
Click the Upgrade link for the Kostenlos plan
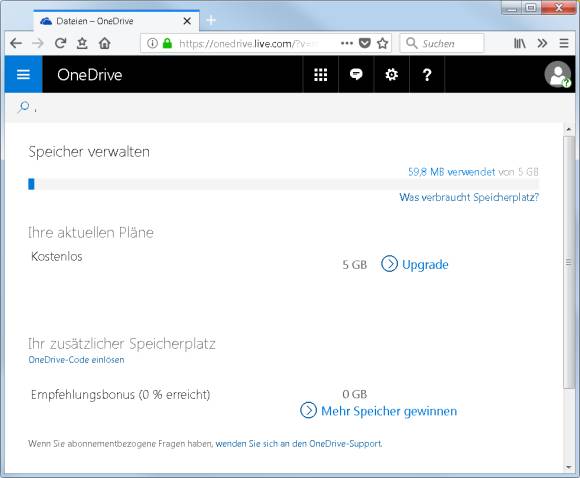pyautogui.click(x=415, y=264)
